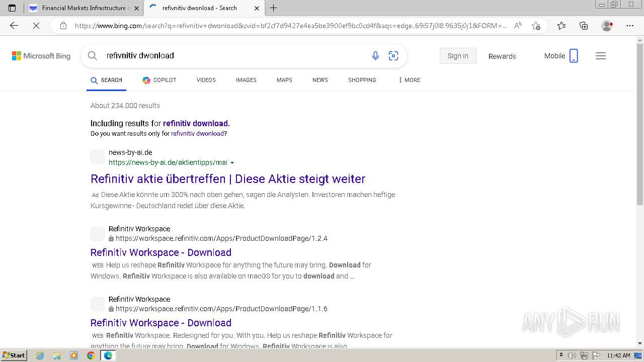The width and height of the screenshot is (644, 362).
Task: Click the browser address bar URL
Action: pyautogui.click(x=291, y=26)
